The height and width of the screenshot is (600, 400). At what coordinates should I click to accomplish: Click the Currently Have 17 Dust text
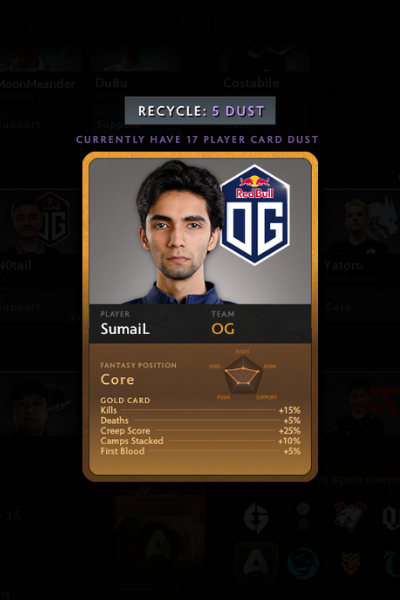click(x=197, y=140)
